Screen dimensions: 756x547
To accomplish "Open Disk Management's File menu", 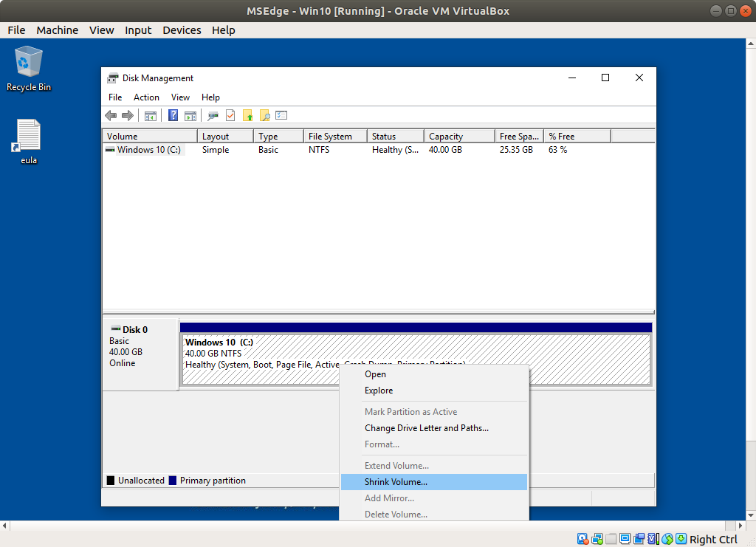I will point(115,97).
